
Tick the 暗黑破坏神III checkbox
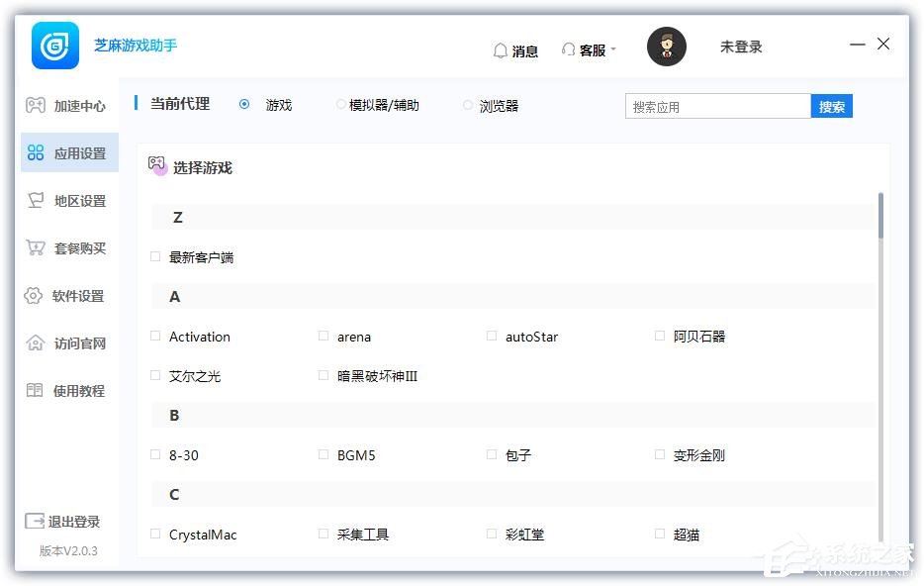point(323,376)
